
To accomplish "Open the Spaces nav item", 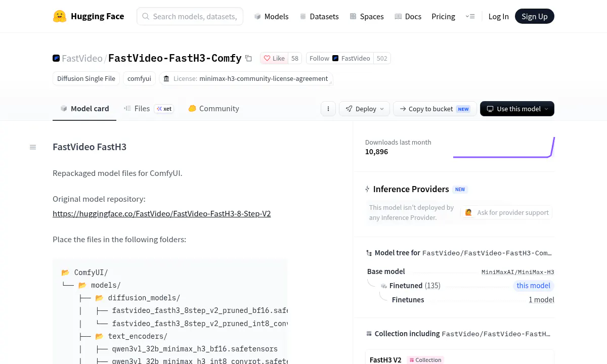I will tap(366, 16).
